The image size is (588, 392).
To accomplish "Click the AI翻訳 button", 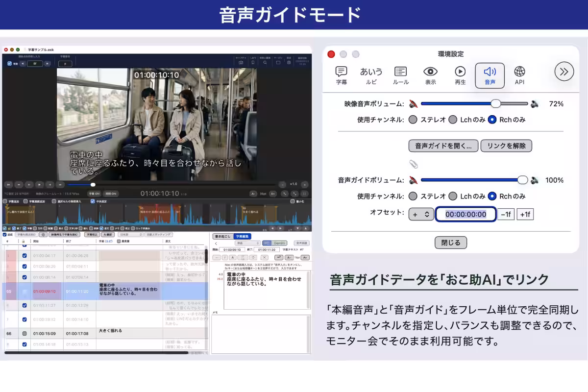I will [x=108, y=235].
